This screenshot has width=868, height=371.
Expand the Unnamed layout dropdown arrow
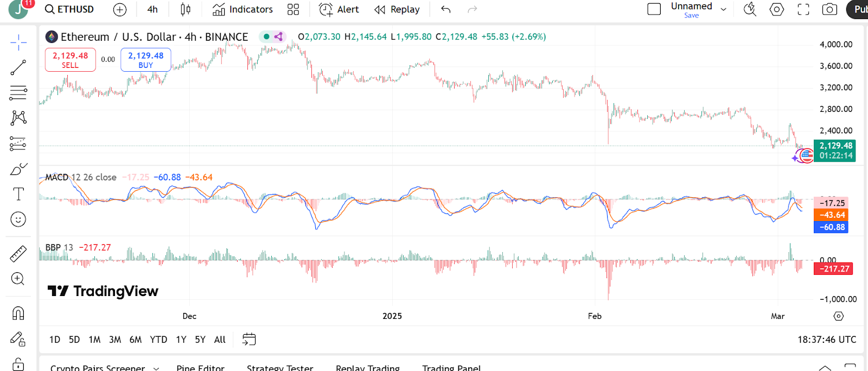point(723,9)
